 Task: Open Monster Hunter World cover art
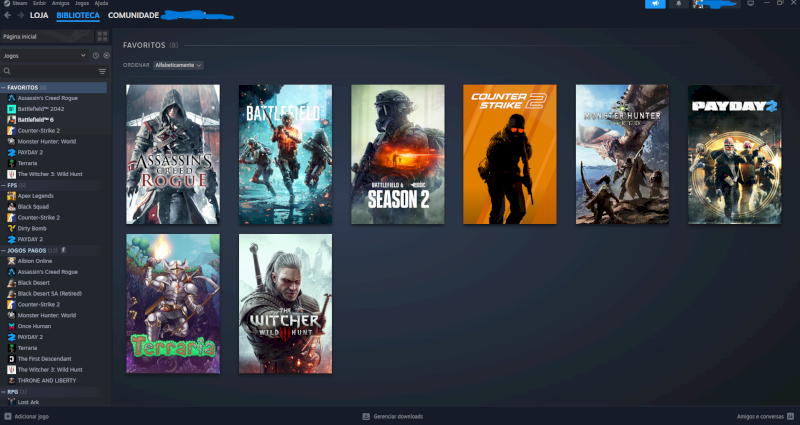[622, 154]
